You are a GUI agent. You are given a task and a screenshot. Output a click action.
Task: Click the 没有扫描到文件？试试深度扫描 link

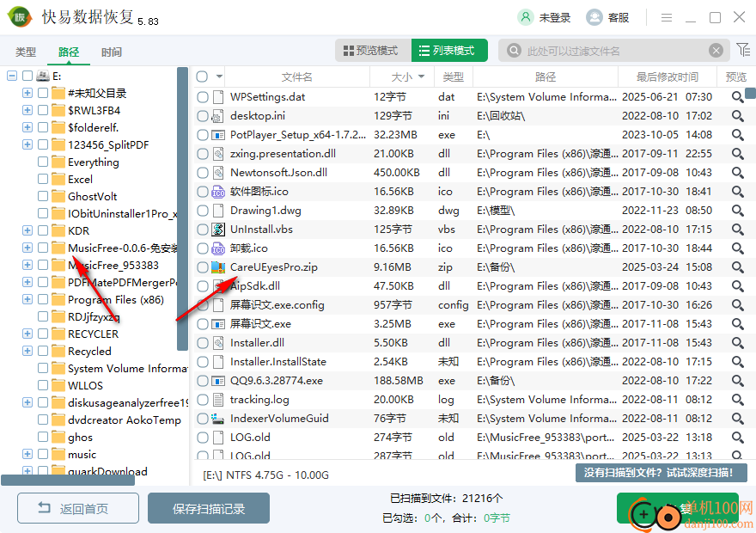tap(661, 473)
